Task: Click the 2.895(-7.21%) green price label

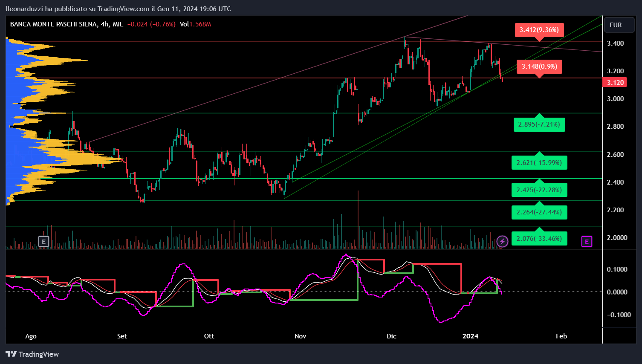Action: (539, 124)
